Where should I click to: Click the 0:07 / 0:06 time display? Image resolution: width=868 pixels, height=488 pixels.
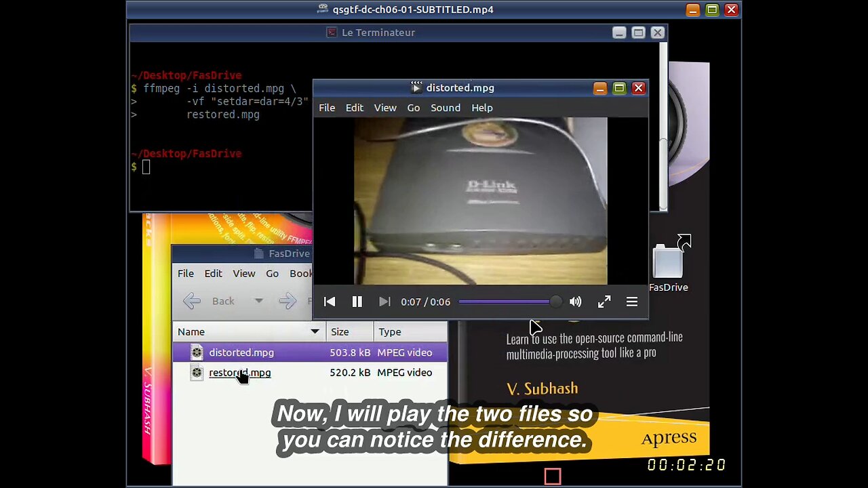point(425,302)
